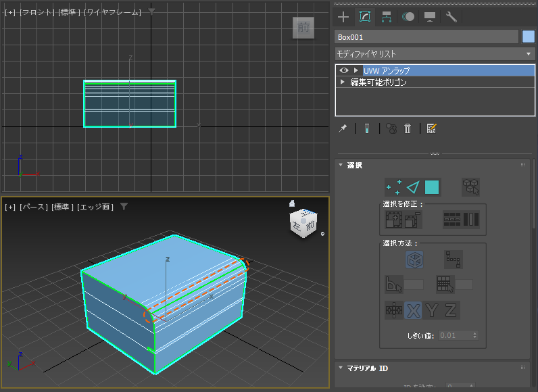This screenshot has height=392, width=538.
Task: Open the Utilities wrench panel tab
Action: 451,17
